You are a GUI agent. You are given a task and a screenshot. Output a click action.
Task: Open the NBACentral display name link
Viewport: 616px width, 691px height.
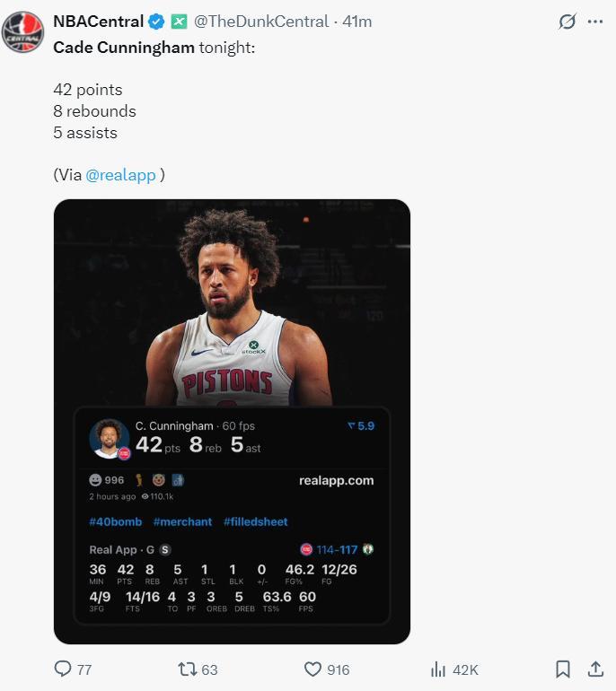[x=98, y=22]
